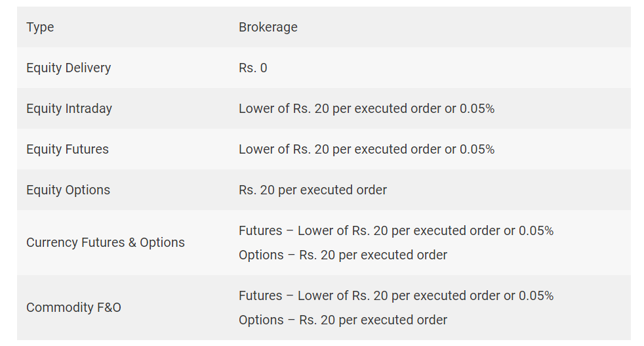Select the Commodity F&O row label
This screenshot has width=644, height=346.
click(x=73, y=308)
